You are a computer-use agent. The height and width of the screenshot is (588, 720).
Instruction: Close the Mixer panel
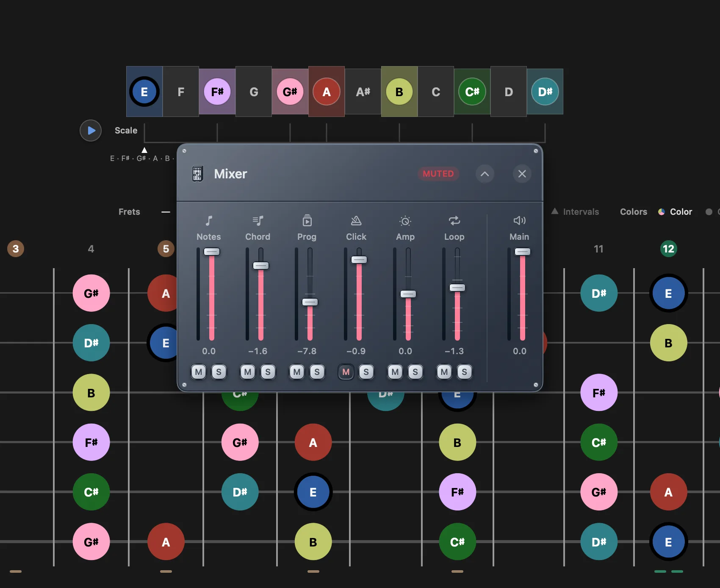coord(522,174)
